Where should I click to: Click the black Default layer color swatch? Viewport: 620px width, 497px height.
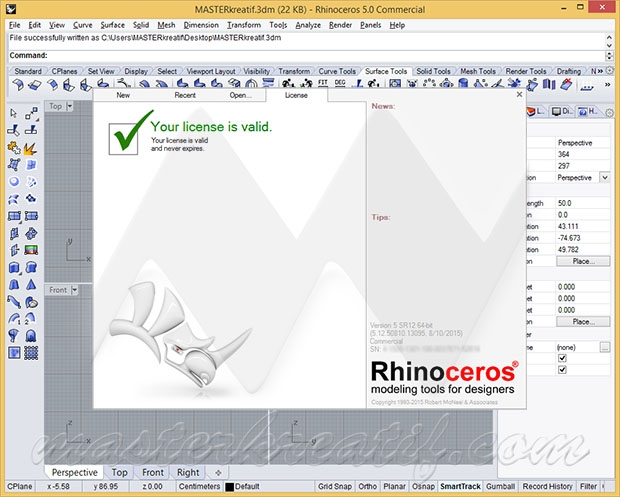[x=229, y=487]
